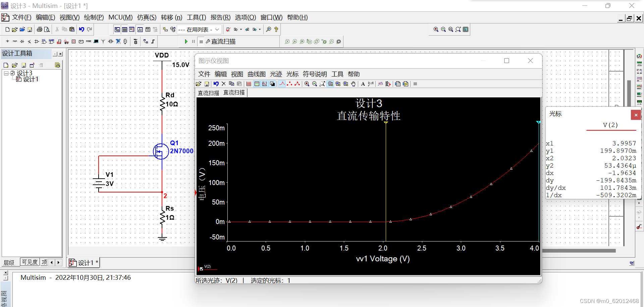Open the 仿真(S) menu
The width and height of the screenshot is (644, 307).
(147, 17)
